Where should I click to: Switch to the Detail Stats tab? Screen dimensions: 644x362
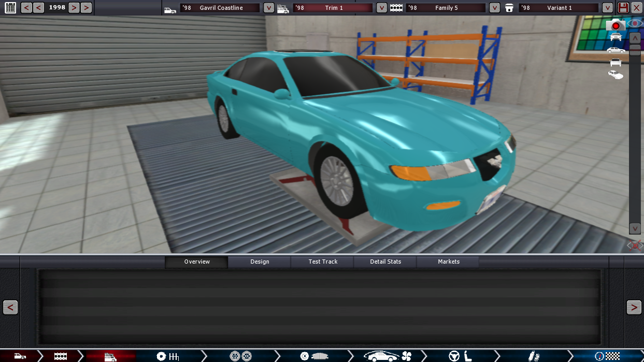385,262
